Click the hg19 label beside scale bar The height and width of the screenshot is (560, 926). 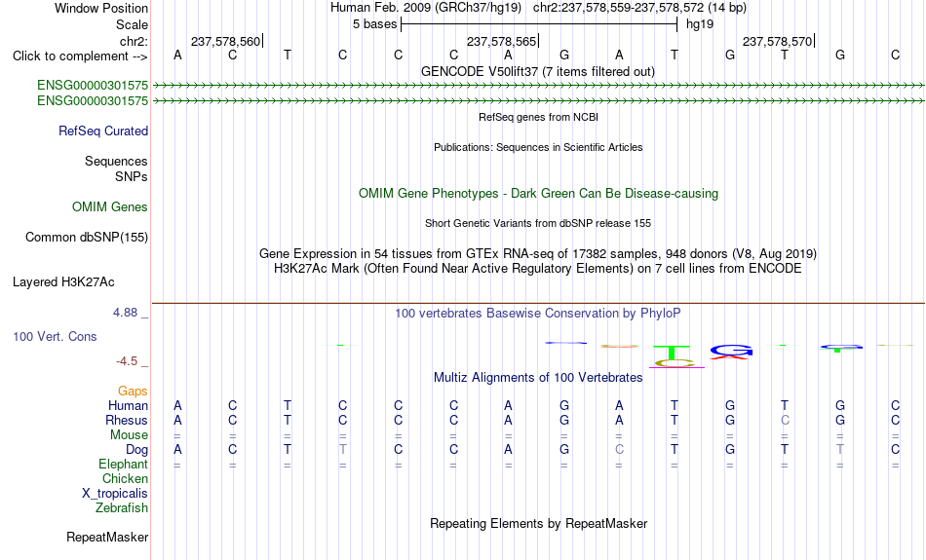tap(700, 24)
